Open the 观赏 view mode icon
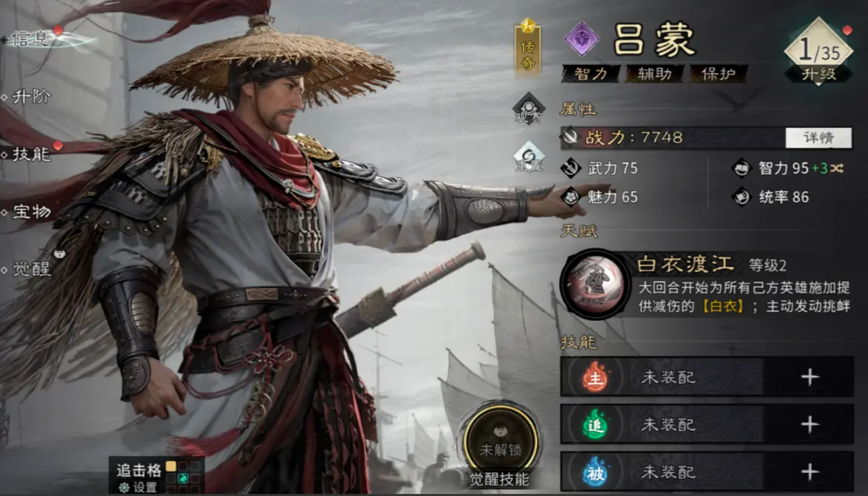 [529, 109]
